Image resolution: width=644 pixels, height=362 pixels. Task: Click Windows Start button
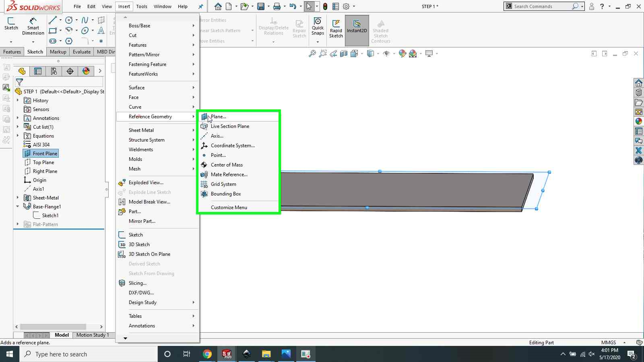click(10, 354)
